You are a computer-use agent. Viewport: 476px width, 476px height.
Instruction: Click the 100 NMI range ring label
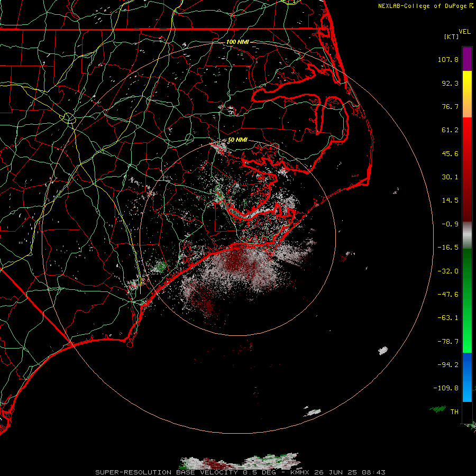coord(237,42)
